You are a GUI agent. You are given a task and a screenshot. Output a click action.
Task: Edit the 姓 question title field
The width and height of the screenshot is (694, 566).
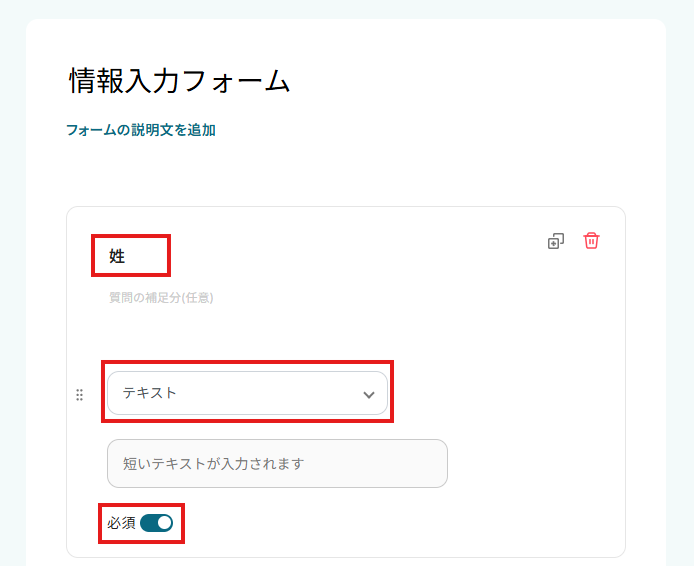coord(130,256)
